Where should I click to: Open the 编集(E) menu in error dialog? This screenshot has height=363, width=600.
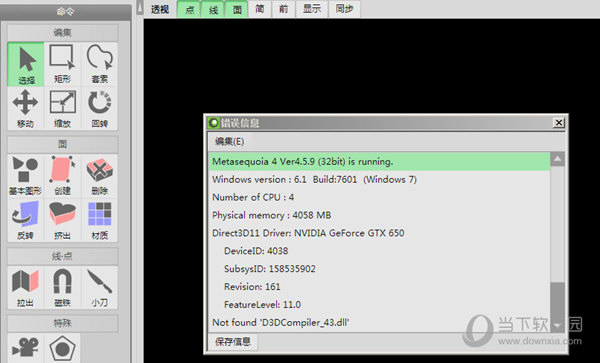click(230, 142)
